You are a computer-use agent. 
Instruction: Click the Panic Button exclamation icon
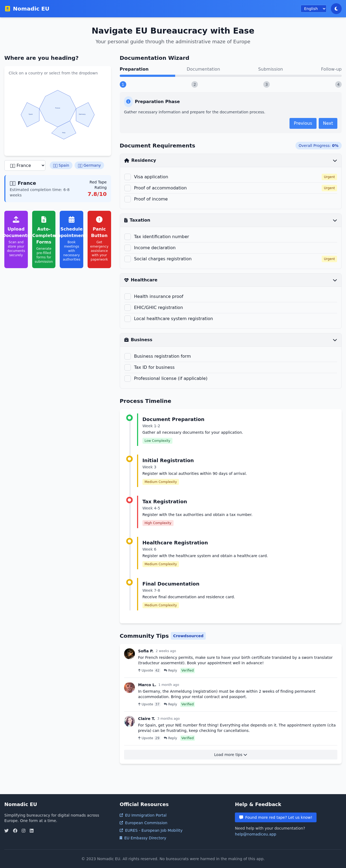pos(99,220)
